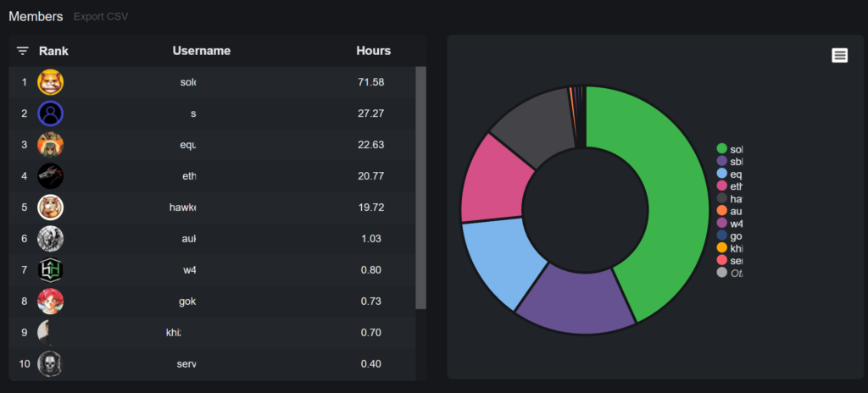Click the rank 5 avatar next to 19.72
The width and height of the screenshot is (868, 393).
pos(50,208)
